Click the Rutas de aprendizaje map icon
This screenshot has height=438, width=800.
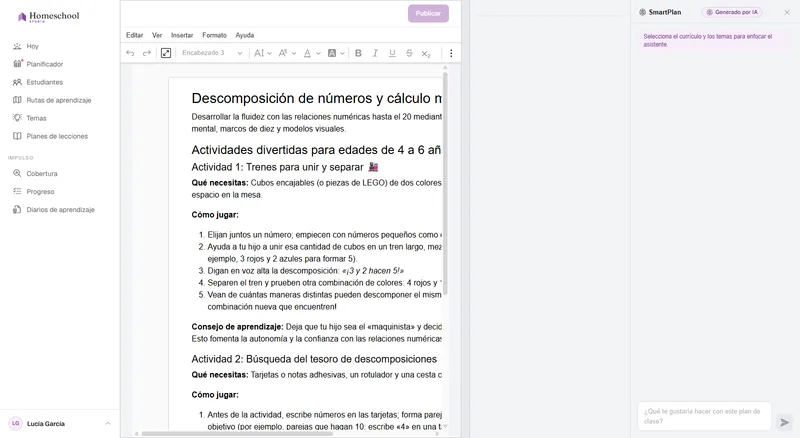pos(17,100)
